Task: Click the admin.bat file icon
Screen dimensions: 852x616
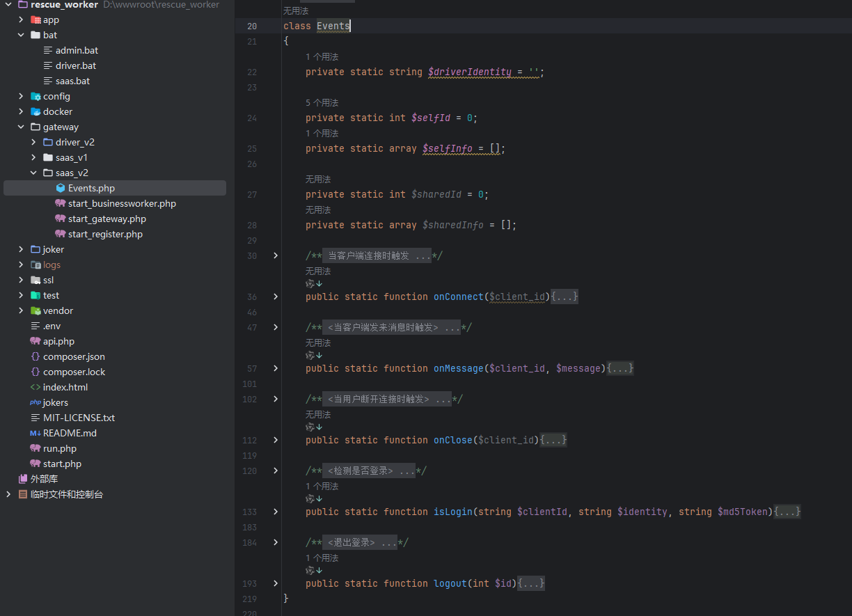Action: 48,51
